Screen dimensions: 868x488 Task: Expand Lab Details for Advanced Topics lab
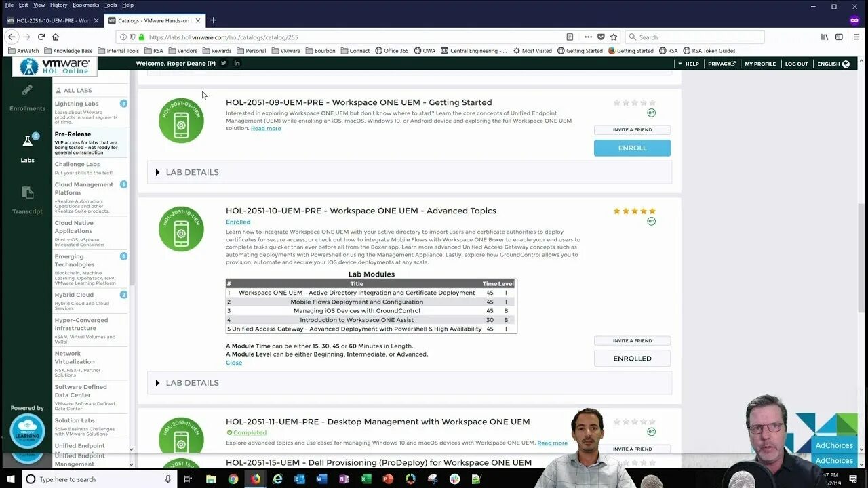pyautogui.click(x=410, y=383)
